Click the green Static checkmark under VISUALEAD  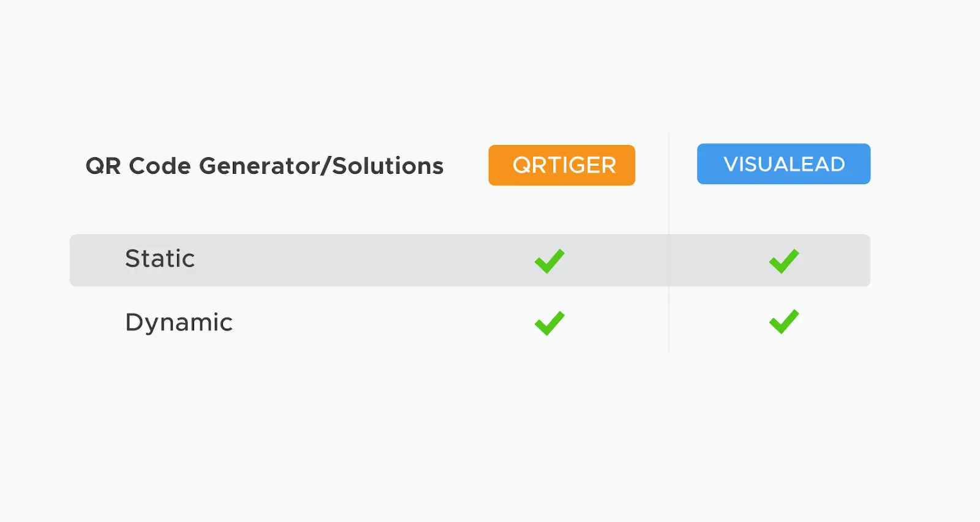[784, 261]
